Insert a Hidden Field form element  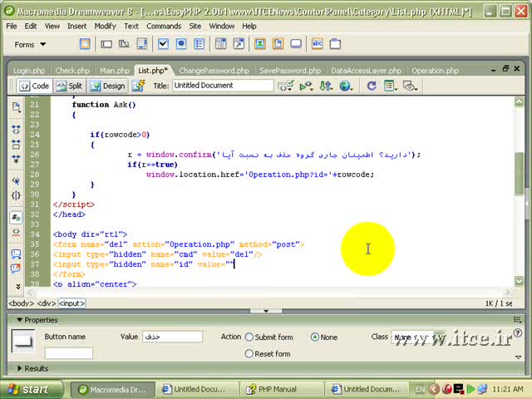pyautogui.click(x=124, y=44)
